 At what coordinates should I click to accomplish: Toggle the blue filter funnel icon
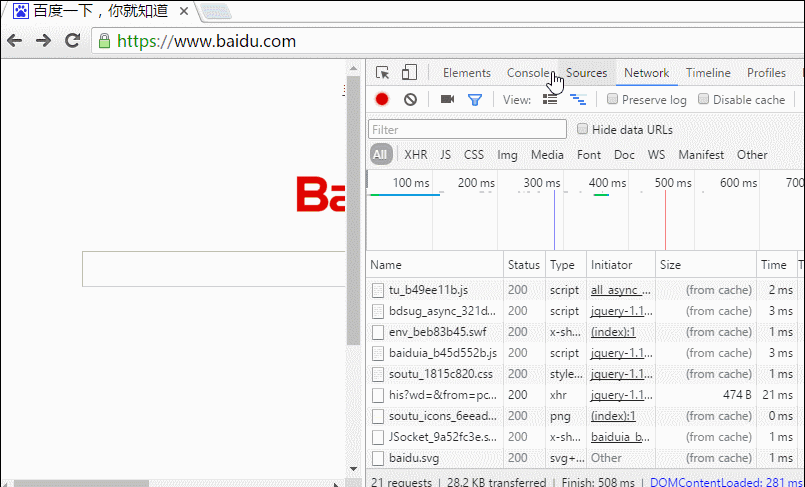click(475, 100)
